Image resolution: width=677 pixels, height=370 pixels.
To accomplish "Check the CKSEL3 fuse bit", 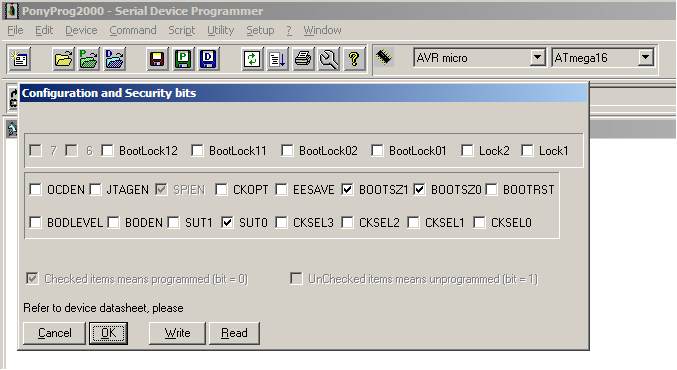I will (x=281, y=222).
